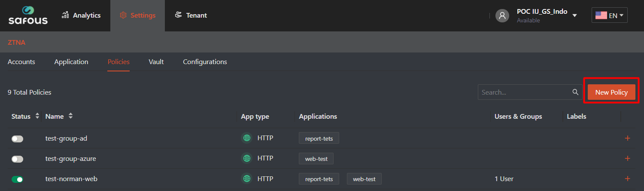644x191 pixels.
Task: Click the Search policies input field
Action: 525,92
